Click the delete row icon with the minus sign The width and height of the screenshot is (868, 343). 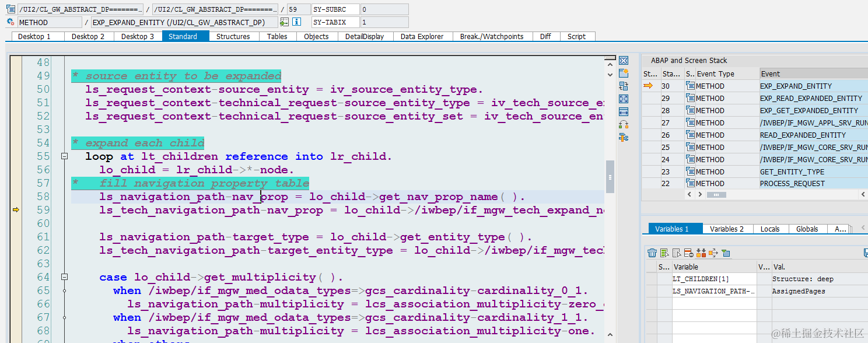tap(689, 253)
